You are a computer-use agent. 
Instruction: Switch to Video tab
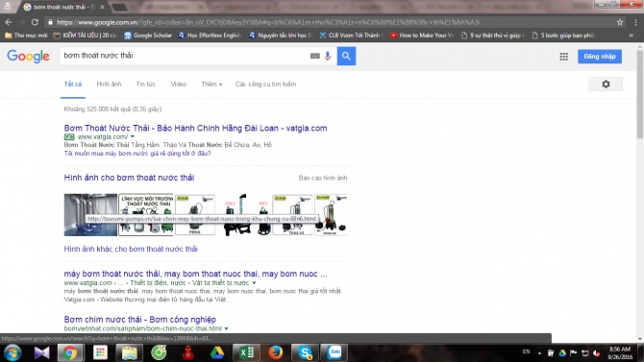(x=178, y=84)
